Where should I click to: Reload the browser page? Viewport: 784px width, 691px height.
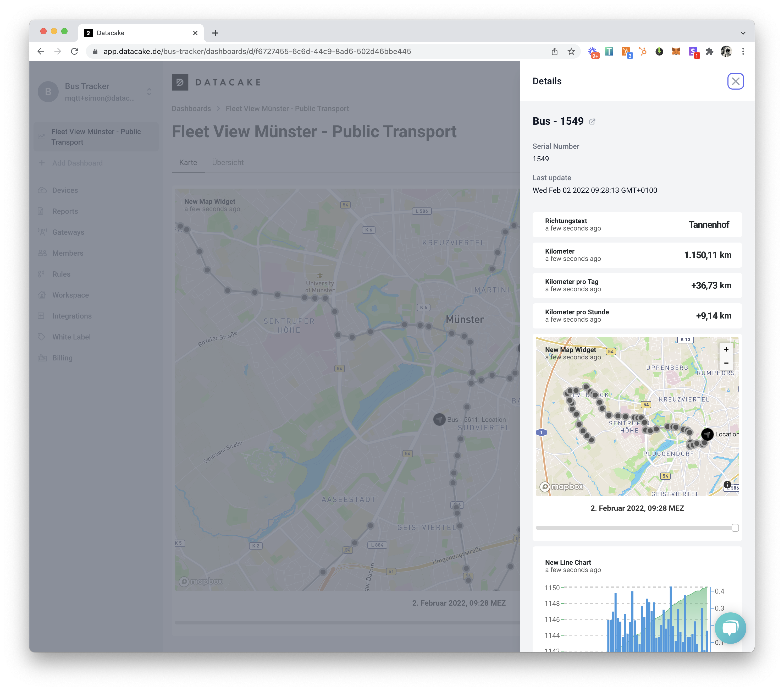pyautogui.click(x=74, y=51)
